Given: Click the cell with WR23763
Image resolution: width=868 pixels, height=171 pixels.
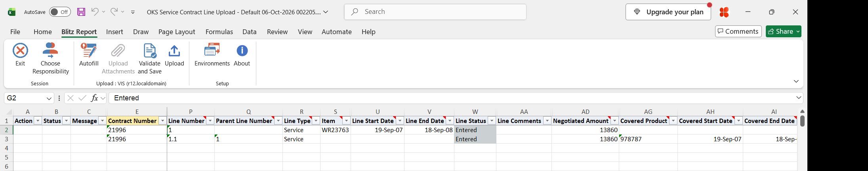Looking at the screenshot, I should point(335,130).
